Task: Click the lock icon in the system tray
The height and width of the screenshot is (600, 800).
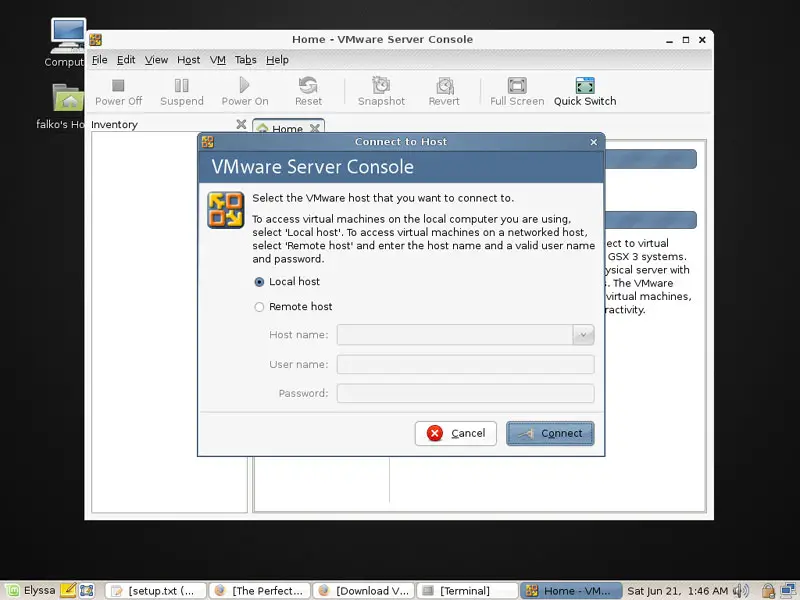Action: [x=768, y=591]
